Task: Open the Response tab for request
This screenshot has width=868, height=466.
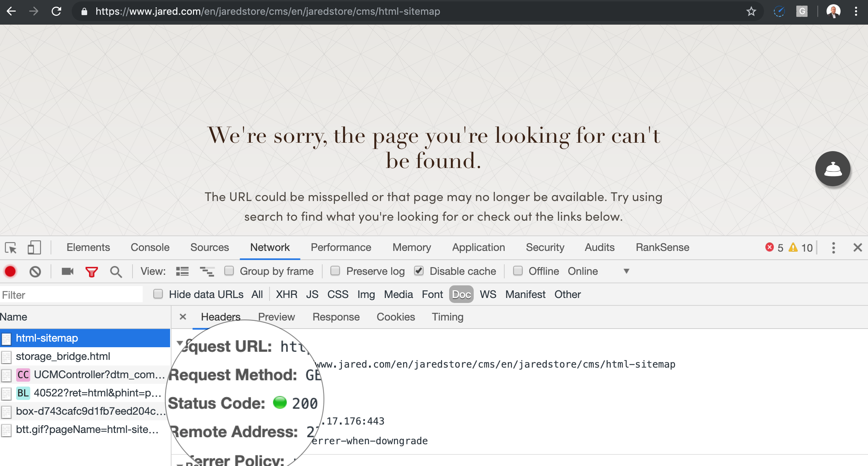Action: [336, 317]
